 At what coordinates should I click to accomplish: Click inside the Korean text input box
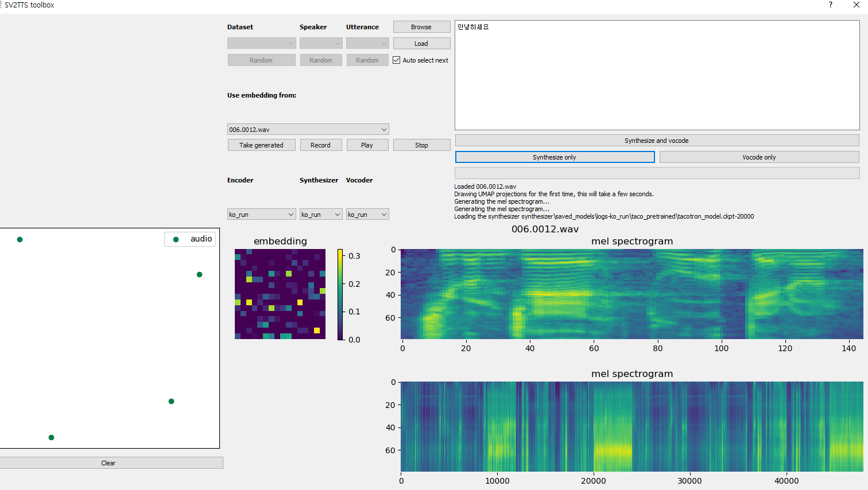656,75
